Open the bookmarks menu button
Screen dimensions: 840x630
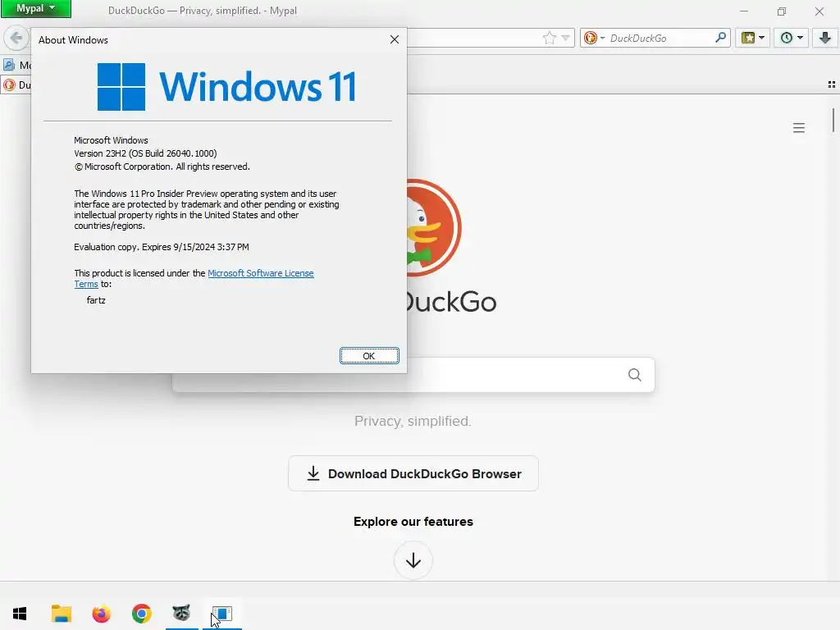coord(752,38)
